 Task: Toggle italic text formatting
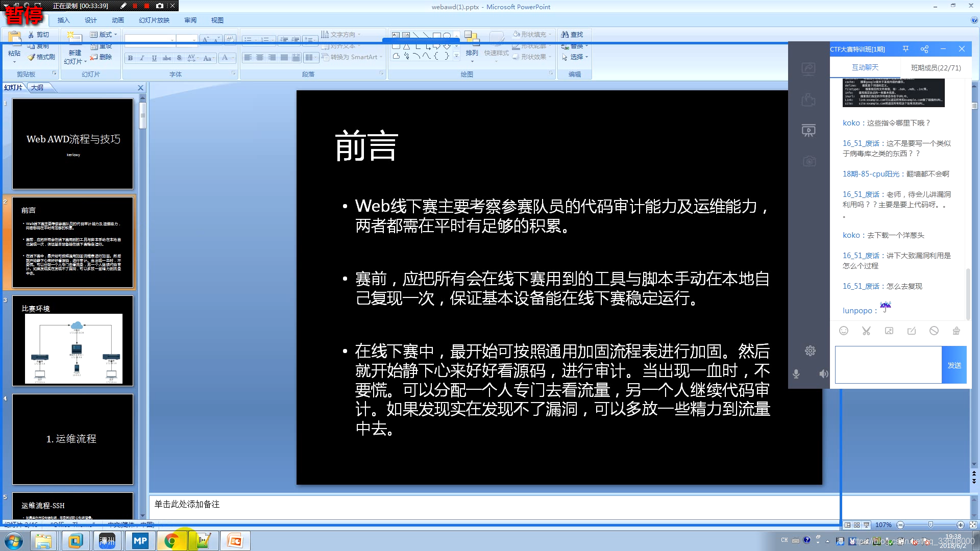pos(142,58)
